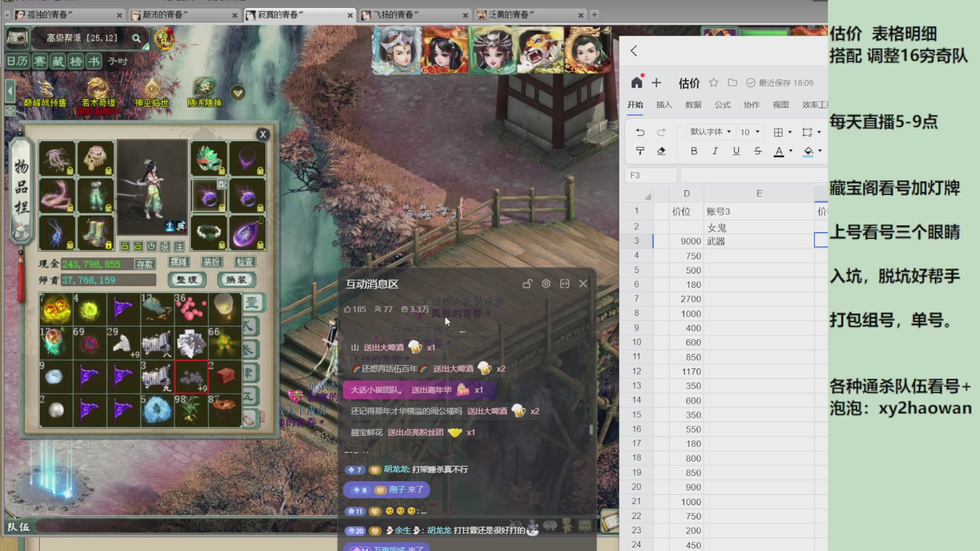Viewport: 980px width, 551px height.
Task: Open the 视图 ribbon tab
Action: coord(780,105)
